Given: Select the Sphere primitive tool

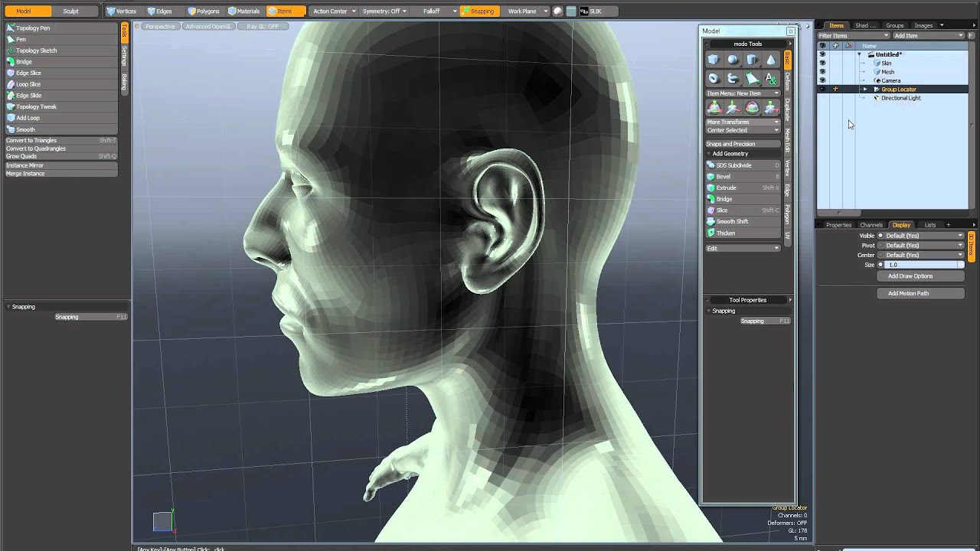Looking at the screenshot, I should (x=733, y=60).
